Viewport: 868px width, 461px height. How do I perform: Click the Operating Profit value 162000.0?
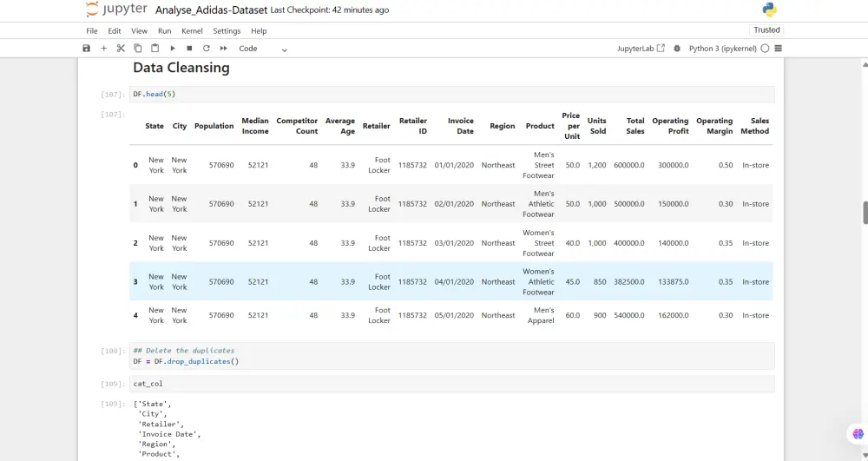pyautogui.click(x=674, y=315)
